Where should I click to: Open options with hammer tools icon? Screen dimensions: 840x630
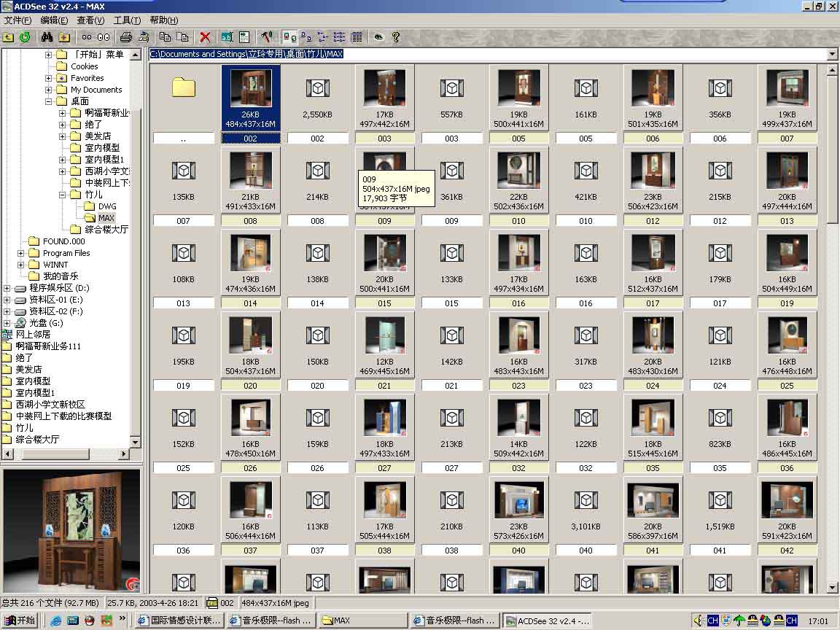pos(267,37)
